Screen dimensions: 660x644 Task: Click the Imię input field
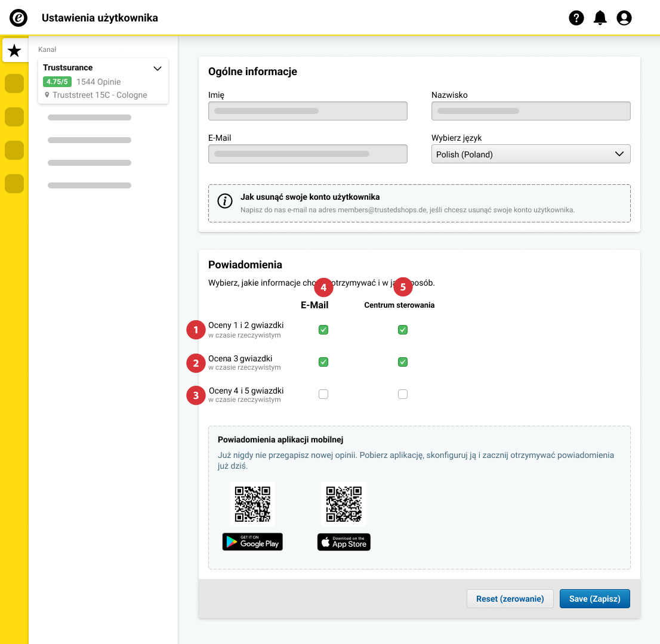coord(307,111)
